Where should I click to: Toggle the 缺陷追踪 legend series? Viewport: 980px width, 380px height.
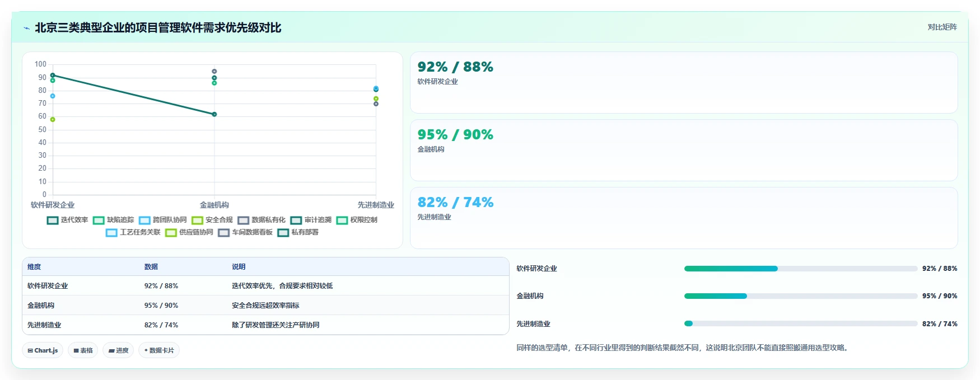pyautogui.click(x=114, y=220)
